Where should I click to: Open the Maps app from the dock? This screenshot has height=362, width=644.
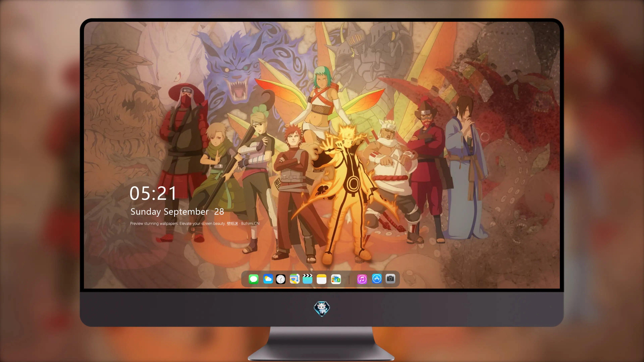294,279
